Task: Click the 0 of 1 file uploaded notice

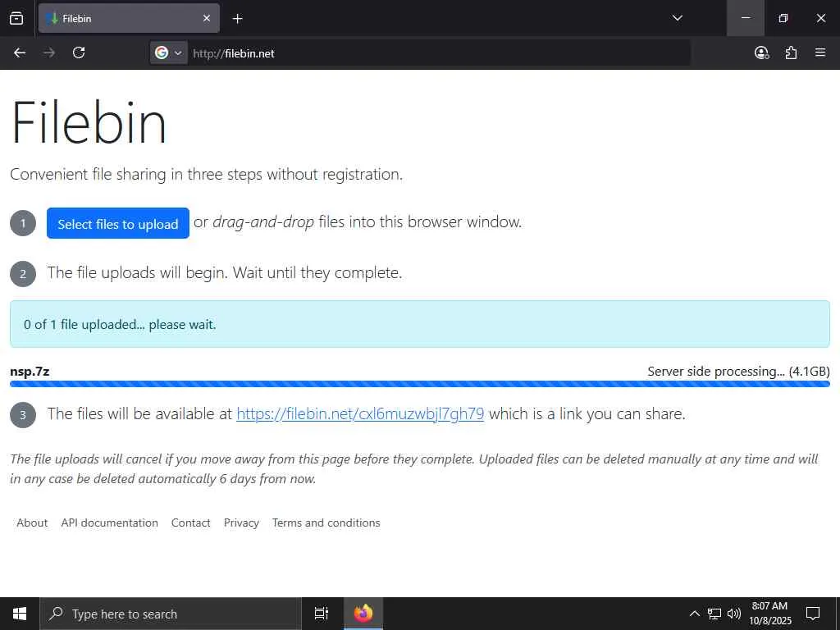Action: click(419, 324)
